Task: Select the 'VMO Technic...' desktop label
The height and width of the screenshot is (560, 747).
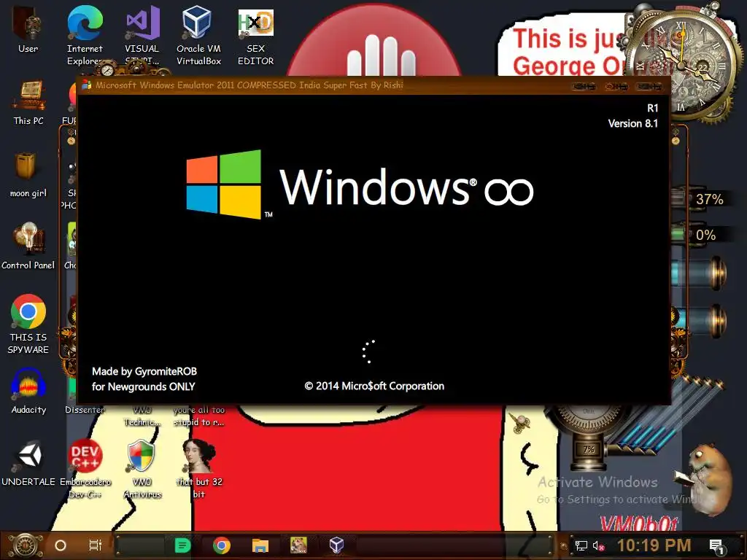Action: pos(142,416)
